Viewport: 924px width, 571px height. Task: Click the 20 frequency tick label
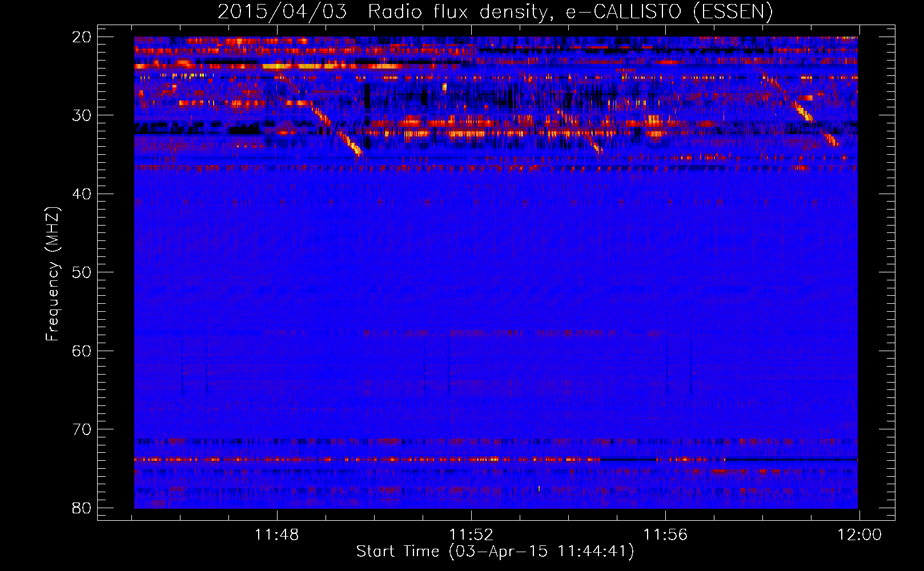(82, 37)
